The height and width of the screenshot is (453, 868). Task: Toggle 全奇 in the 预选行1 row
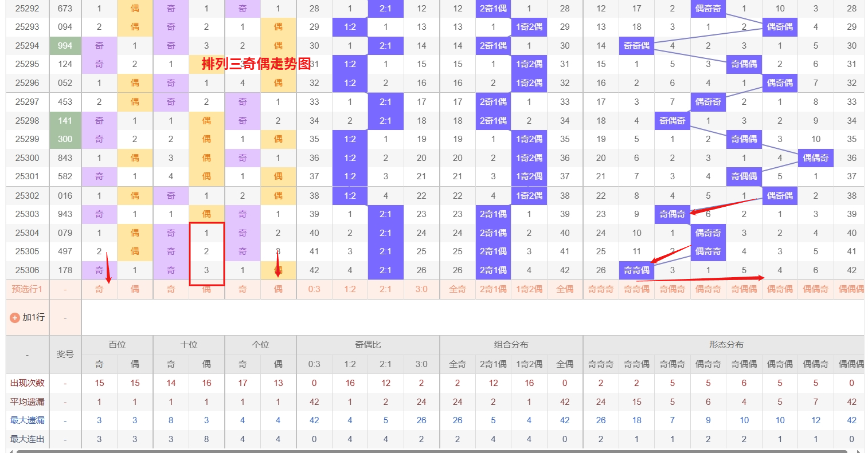(458, 289)
